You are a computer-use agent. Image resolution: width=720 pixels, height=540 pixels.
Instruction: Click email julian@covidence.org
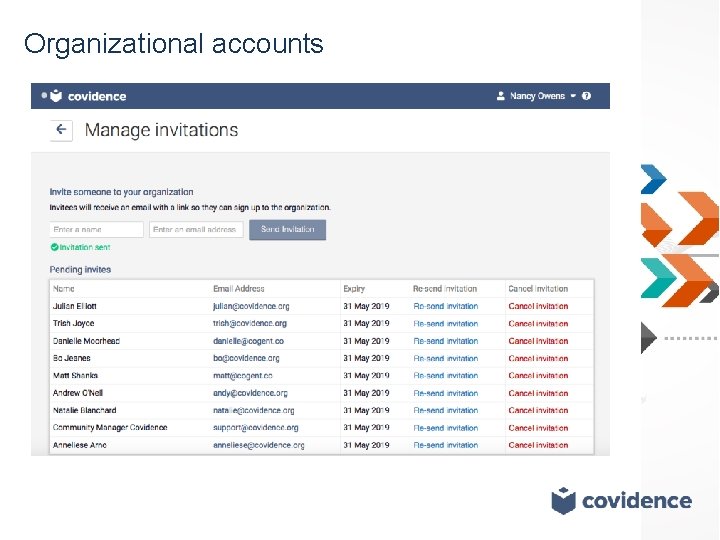(x=251, y=306)
